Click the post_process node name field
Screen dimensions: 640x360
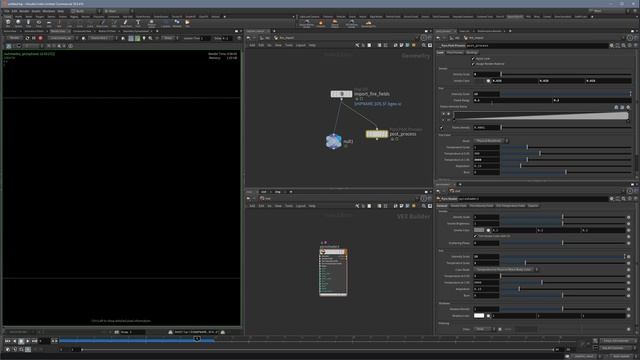536,45
